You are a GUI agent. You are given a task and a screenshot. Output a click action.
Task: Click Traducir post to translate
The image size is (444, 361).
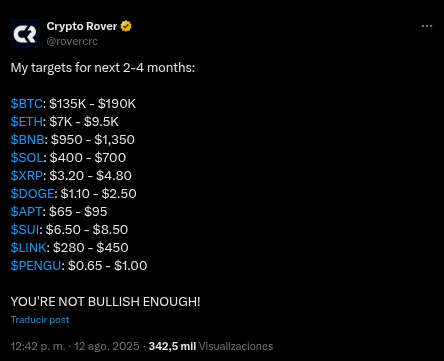pos(40,320)
